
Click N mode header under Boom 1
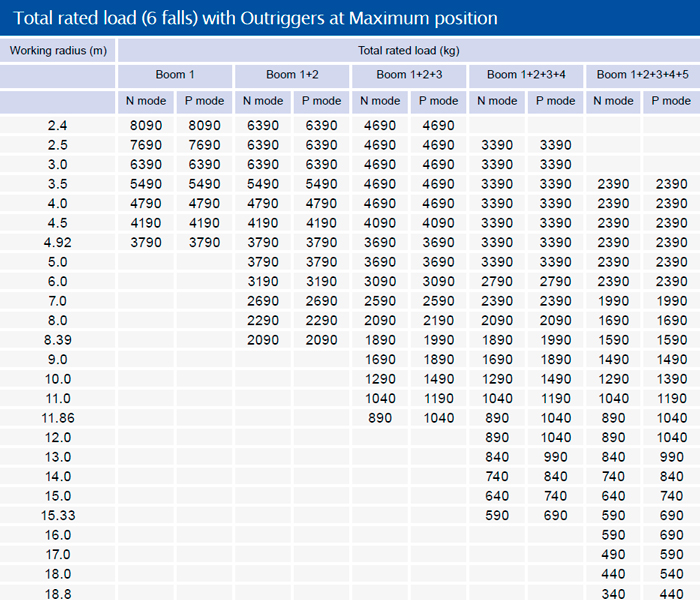146,101
